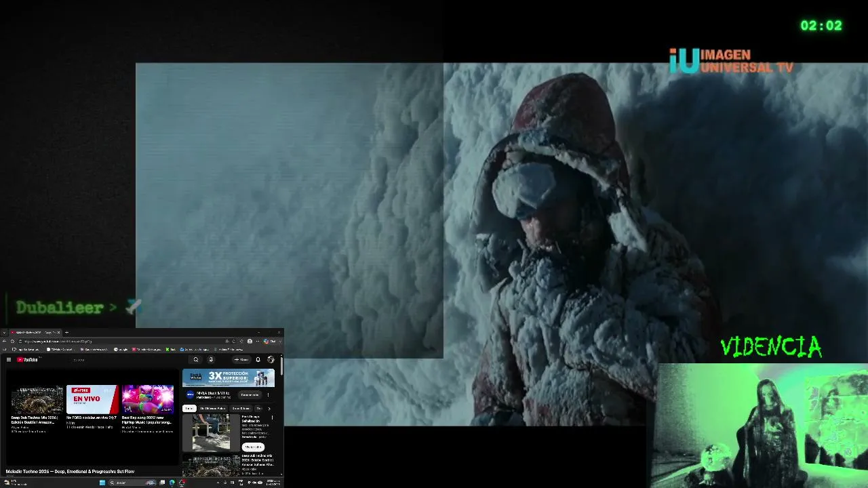Open the Edge browser taskbar icon
The height and width of the screenshot is (488, 868).
pos(172,483)
